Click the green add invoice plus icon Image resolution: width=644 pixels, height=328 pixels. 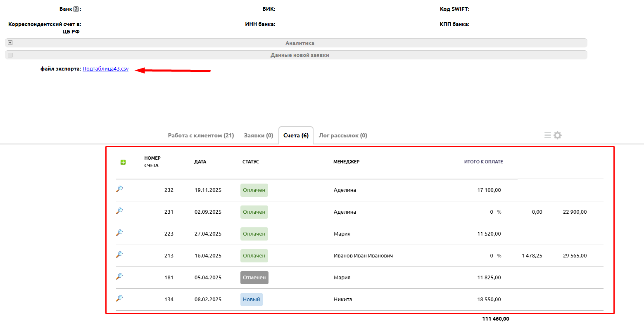[x=123, y=162]
